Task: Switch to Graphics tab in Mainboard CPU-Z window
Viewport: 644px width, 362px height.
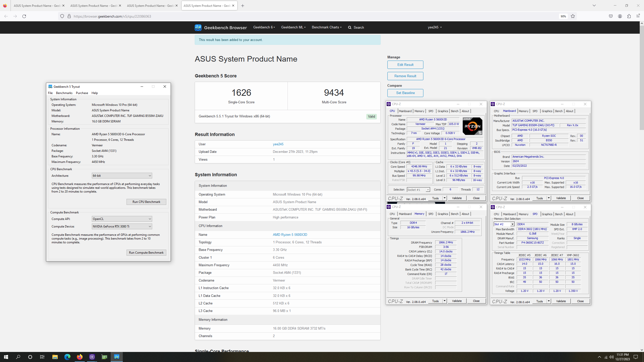Action: 547,111
